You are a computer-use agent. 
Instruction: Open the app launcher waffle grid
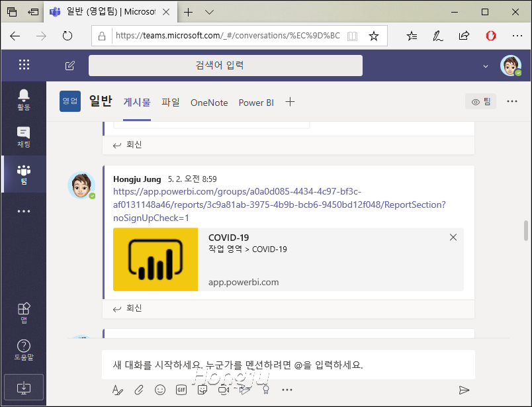point(24,64)
